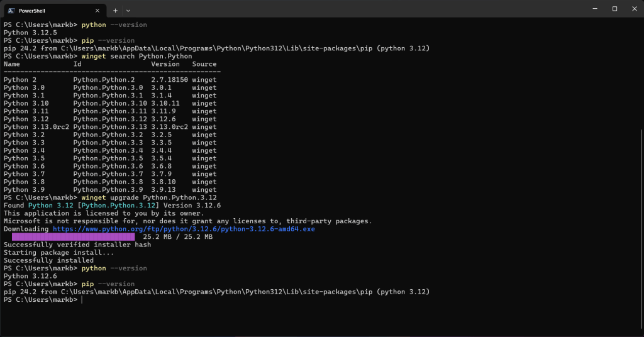Close the PowerShell tab

pyautogui.click(x=97, y=11)
